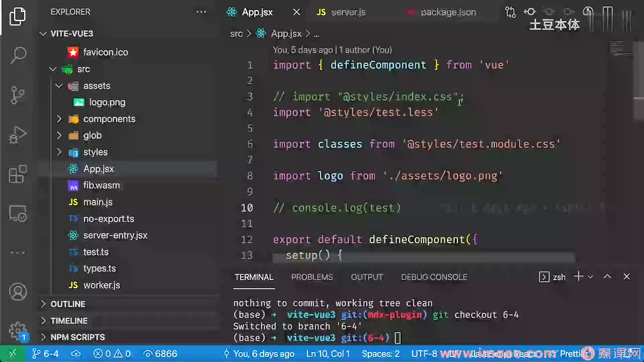644x362 pixels.
Task: Click the src breadcrumb above the editor
Action: (236, 34)
